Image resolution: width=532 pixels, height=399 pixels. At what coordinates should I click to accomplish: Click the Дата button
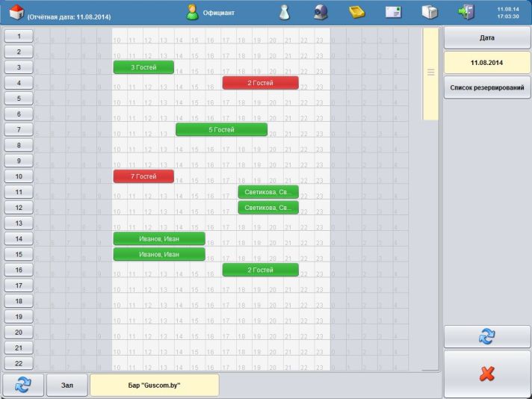[x=487, y=37]
